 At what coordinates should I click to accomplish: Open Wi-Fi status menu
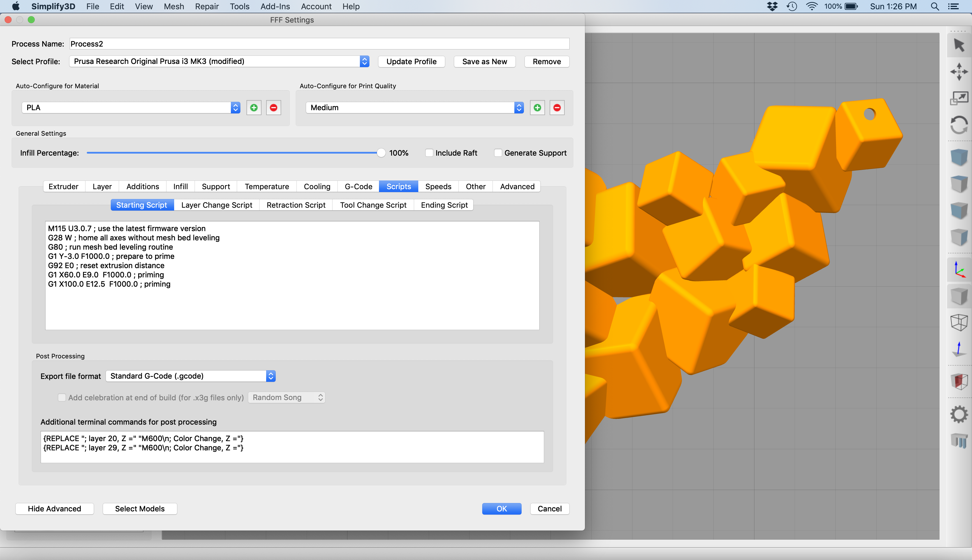click(812, 7)
